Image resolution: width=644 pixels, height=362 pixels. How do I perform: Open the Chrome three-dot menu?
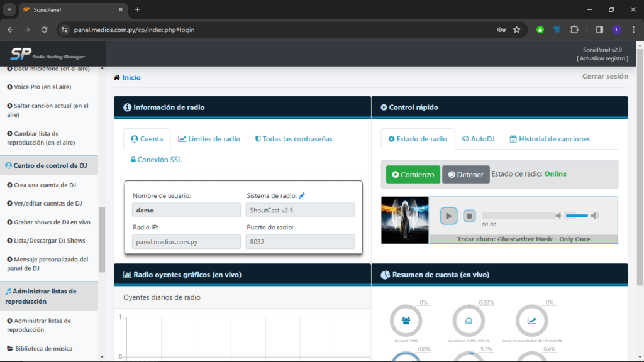[x=634, y=30]
